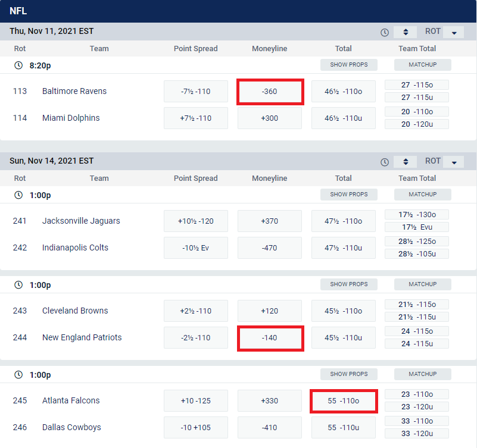Image resolution: width=477 pixels, height=448 pixels.
Task: Open ROT dropdown in Thu Nov 11 header
Action: pyautogui.click(x=454, y=32)
